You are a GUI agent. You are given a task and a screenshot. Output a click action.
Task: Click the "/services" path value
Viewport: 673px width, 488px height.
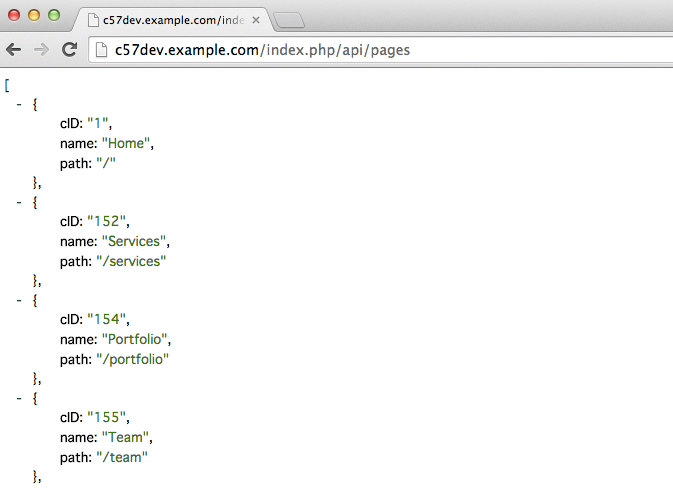pyautogui.click(x=133, y=260)
